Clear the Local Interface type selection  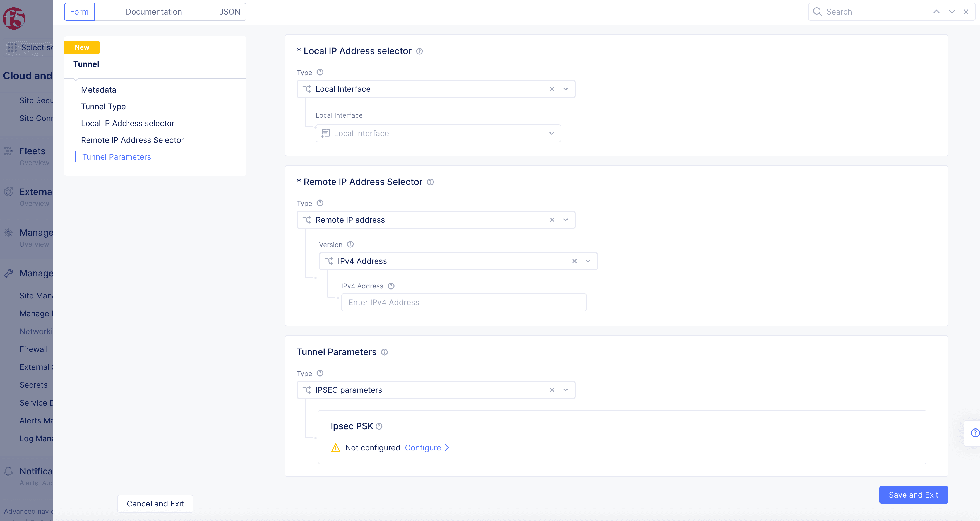(552, 89)
